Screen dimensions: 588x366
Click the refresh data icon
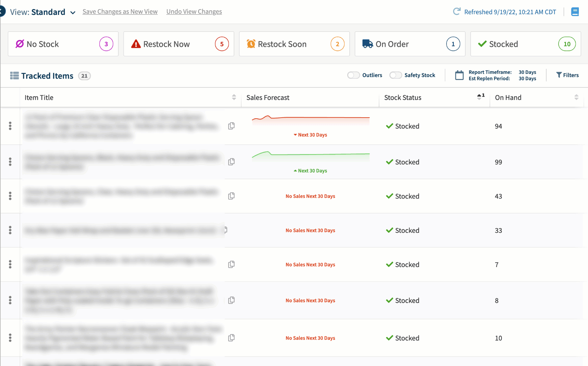457,12
